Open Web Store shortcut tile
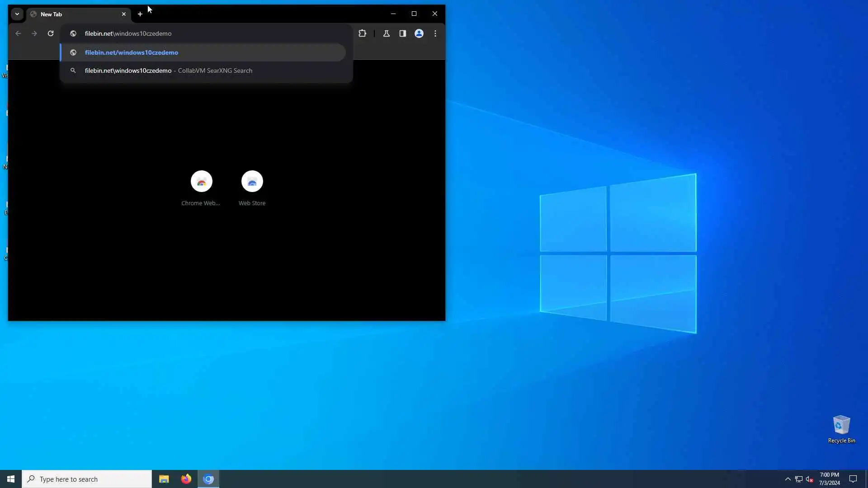 pos(252,182)
